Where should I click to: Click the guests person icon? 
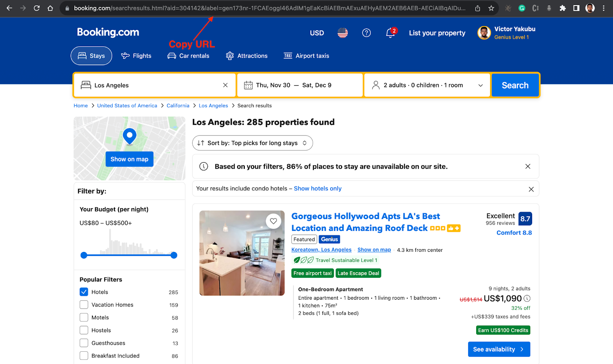tap(376, 85)
